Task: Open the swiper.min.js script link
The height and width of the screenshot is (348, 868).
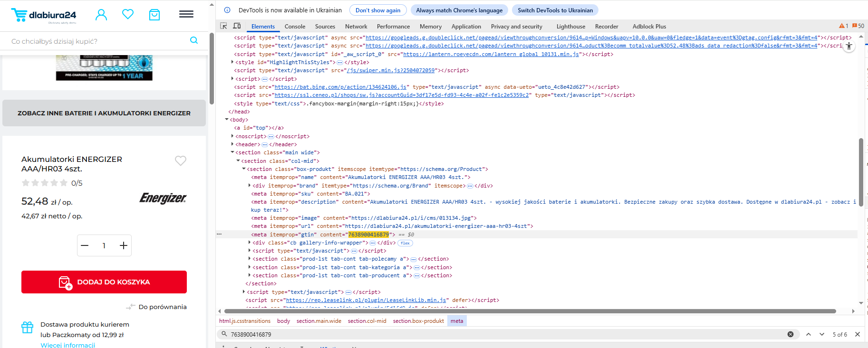Action: tap(391, 71)
